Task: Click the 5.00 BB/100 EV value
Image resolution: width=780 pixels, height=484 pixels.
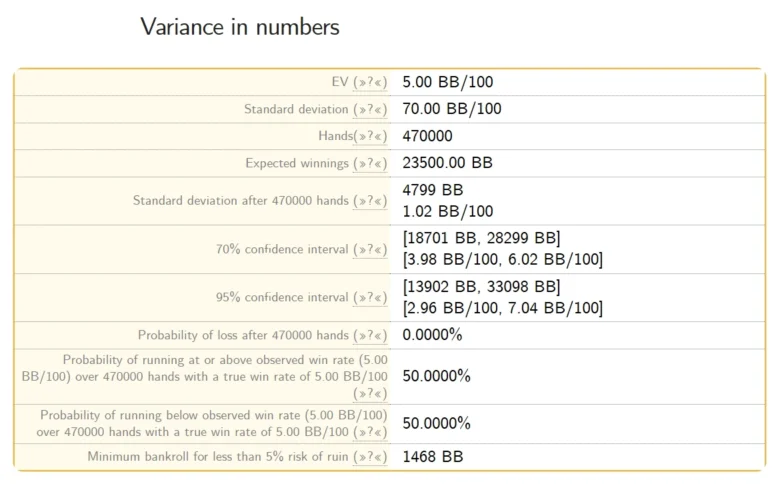Action: pyautogui.click(x=447, y=82)
